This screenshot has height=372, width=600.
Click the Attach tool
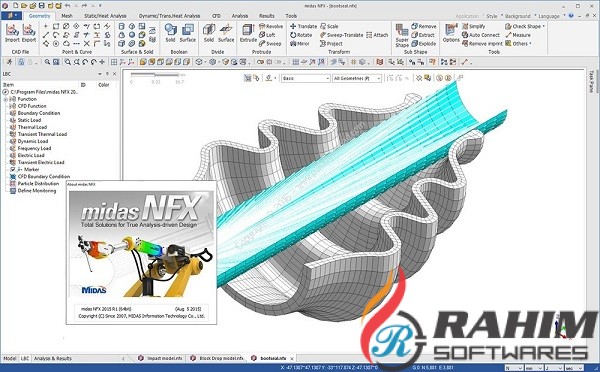click(377, 35)
